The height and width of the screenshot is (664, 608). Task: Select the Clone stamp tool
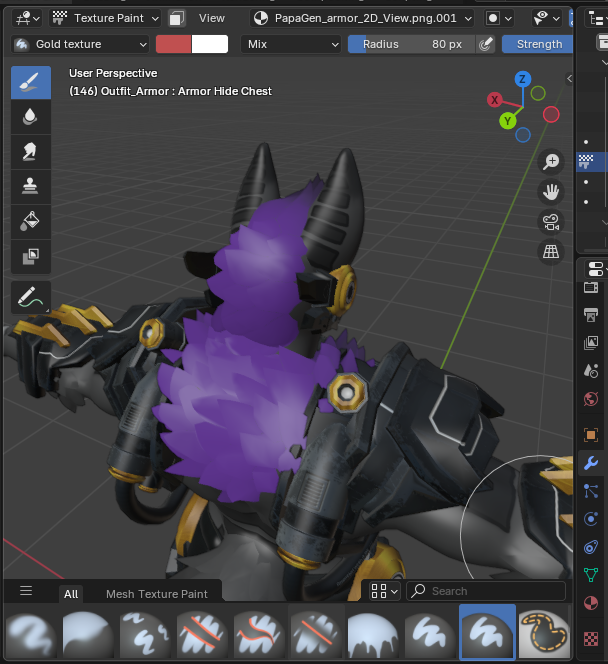point(31,187)
